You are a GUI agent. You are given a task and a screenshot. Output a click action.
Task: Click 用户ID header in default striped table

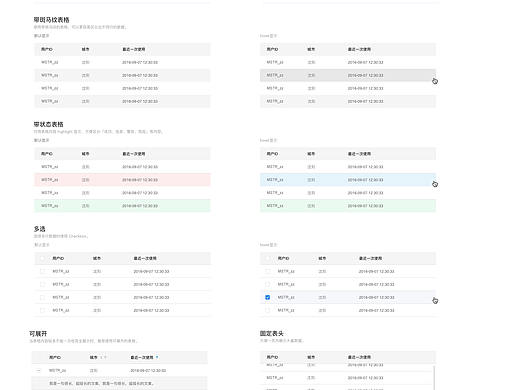47,49
